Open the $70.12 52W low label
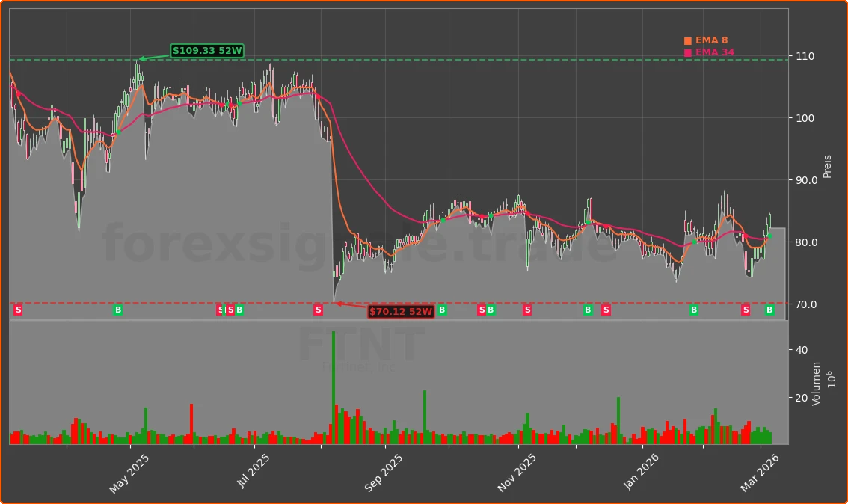Screen dimensions: 848x504 (402, 312)
